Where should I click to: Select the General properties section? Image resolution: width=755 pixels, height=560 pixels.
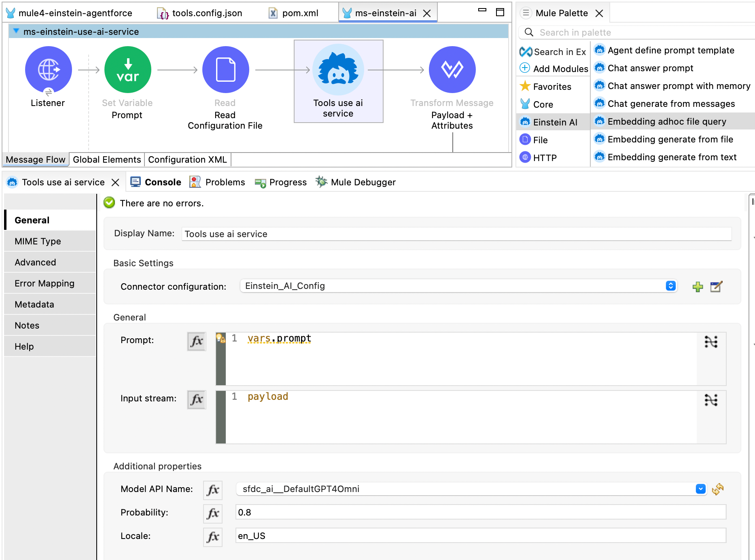50,220
